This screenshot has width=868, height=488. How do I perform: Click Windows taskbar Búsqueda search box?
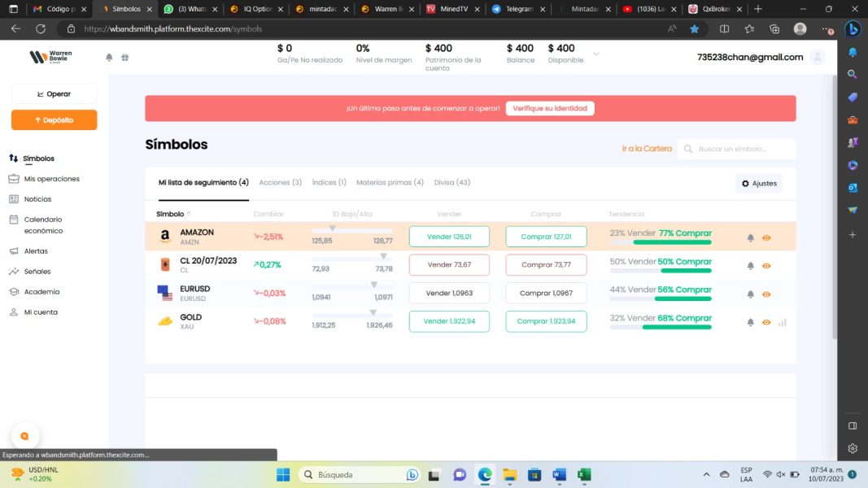[359, 475]
